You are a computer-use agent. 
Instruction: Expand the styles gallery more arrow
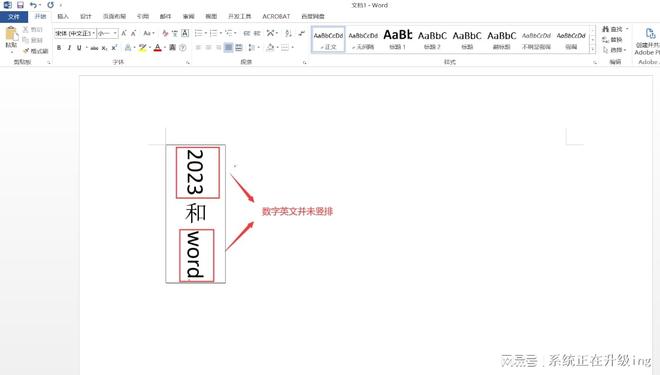[x=593, y=50]
